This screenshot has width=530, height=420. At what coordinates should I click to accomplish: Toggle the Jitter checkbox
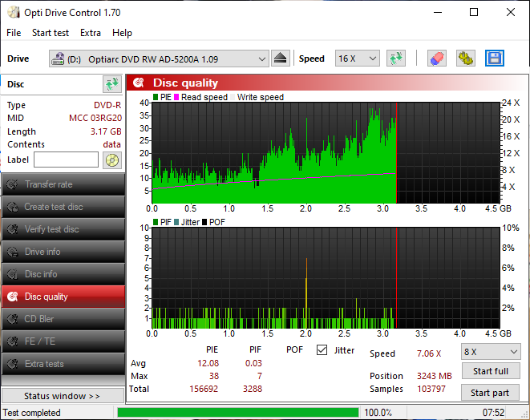(x=322, y=350)
